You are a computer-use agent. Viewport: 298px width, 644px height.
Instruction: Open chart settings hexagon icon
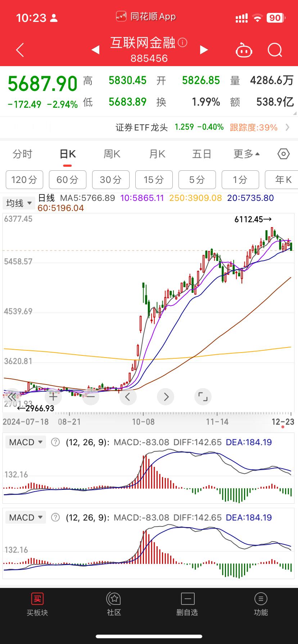[284, 154]
